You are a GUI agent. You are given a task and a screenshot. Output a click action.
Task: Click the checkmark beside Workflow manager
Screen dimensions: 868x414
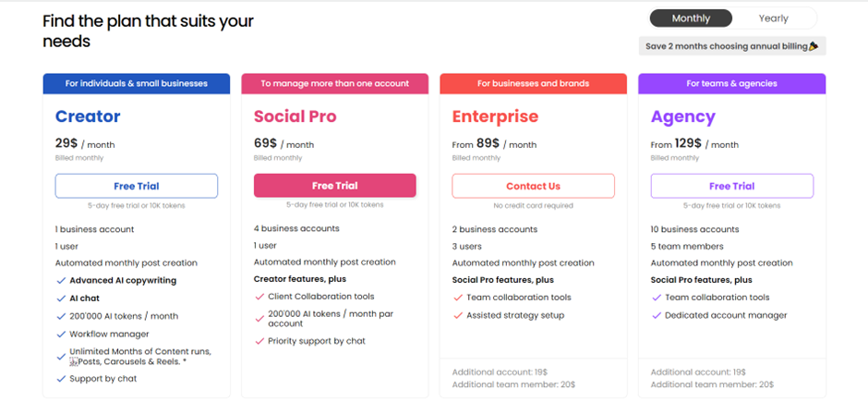pos(61,335)
